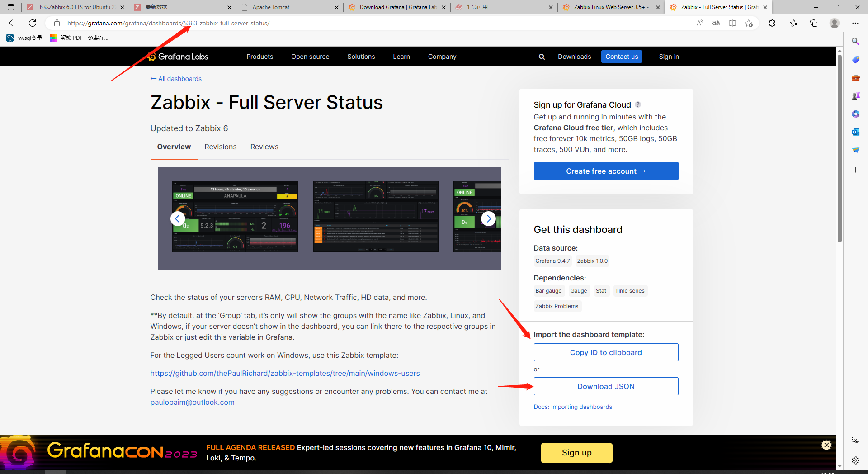The height and width of the screenshot is (474, 868).
Task: Click the translate page icon
Action: (x=716, y=23)
